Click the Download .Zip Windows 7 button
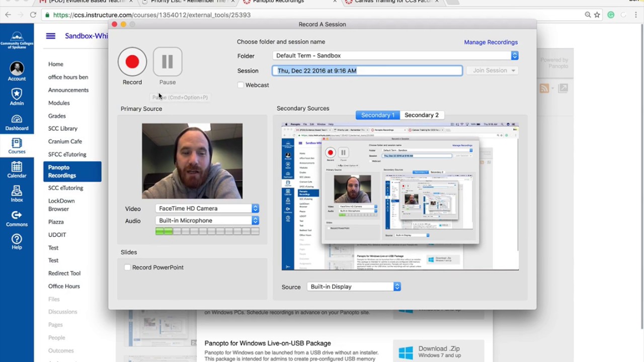Viewport: 644px width, 362px height. [438, 351]
